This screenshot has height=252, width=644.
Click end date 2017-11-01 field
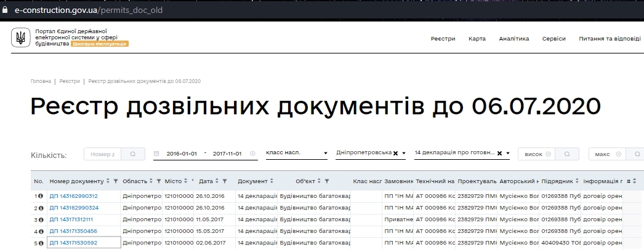227,154
